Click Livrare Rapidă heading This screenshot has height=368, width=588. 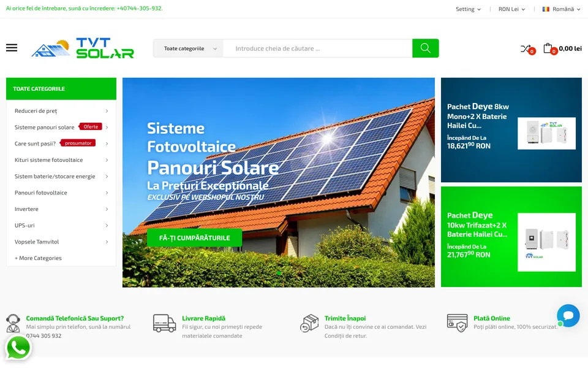tap(203, 318)
